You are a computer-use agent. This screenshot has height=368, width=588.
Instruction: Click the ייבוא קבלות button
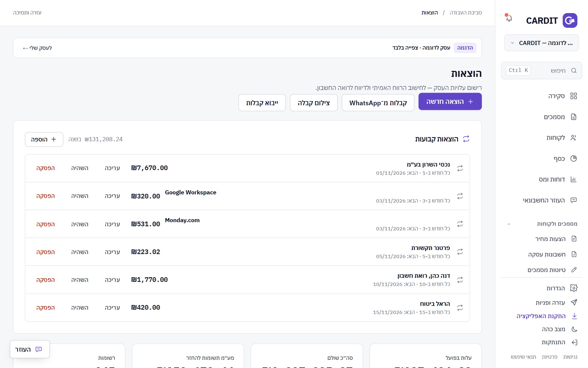262,103
